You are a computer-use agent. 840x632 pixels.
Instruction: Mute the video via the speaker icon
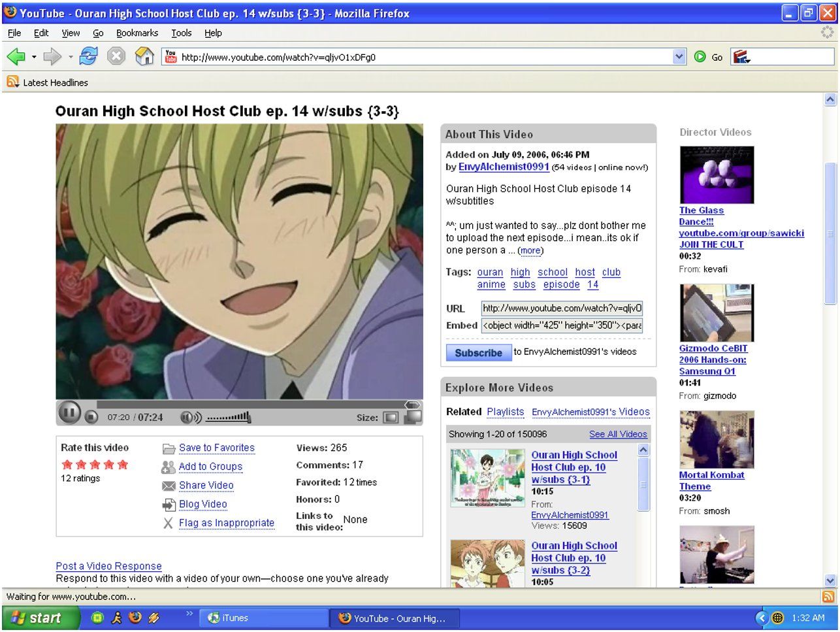pyautogui.click(x=191, y=417)
